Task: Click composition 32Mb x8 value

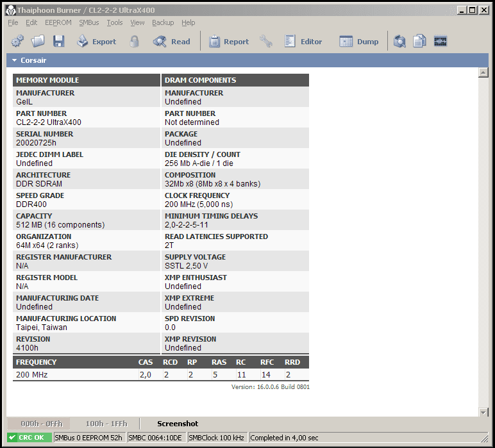Action: [212, 184]
